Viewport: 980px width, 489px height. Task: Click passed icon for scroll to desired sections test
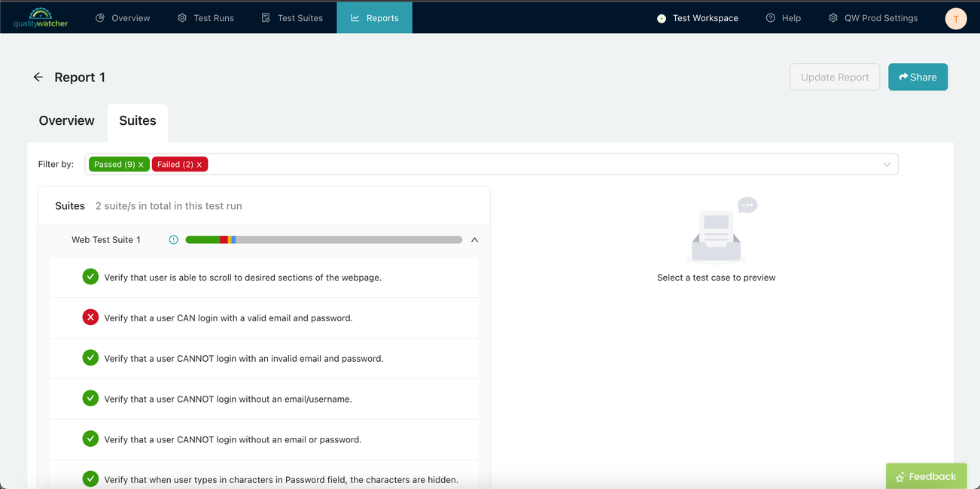point(90,277)
